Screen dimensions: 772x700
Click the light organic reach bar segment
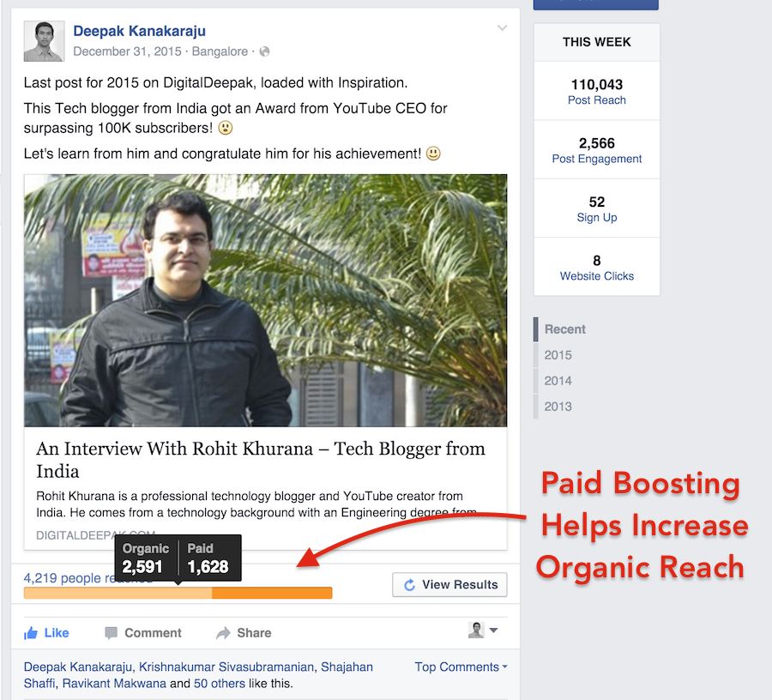(118, 593)
